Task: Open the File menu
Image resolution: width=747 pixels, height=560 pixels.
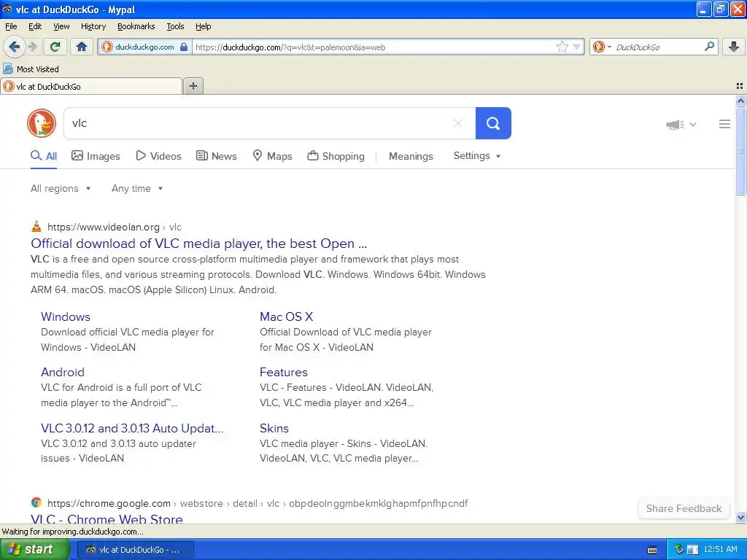Action: point(11,26)
